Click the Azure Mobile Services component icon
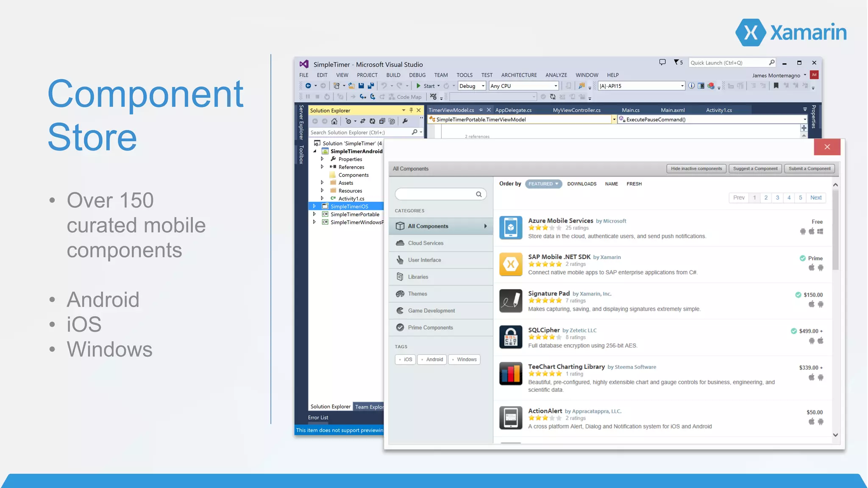 click(x=510, y=228)
